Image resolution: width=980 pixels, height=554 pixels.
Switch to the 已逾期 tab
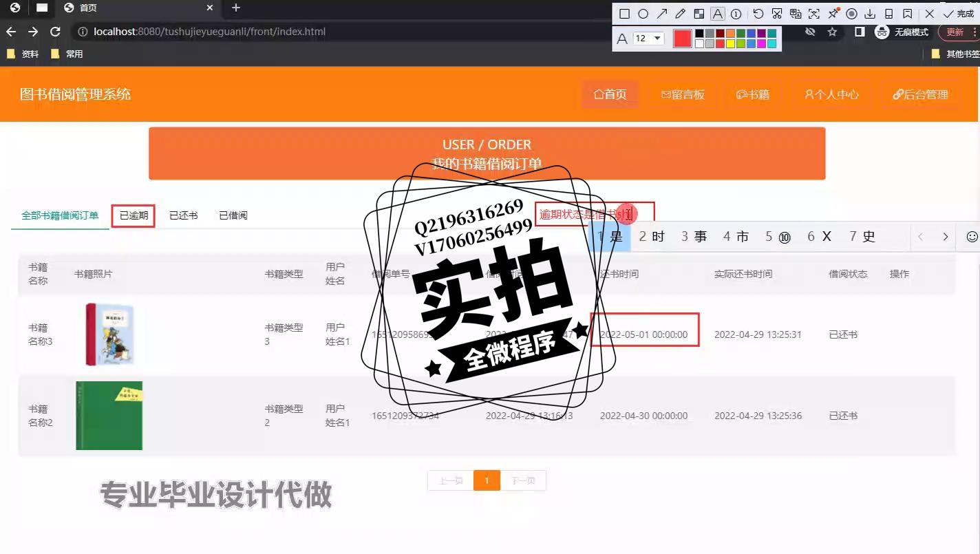tap(134, 215)
